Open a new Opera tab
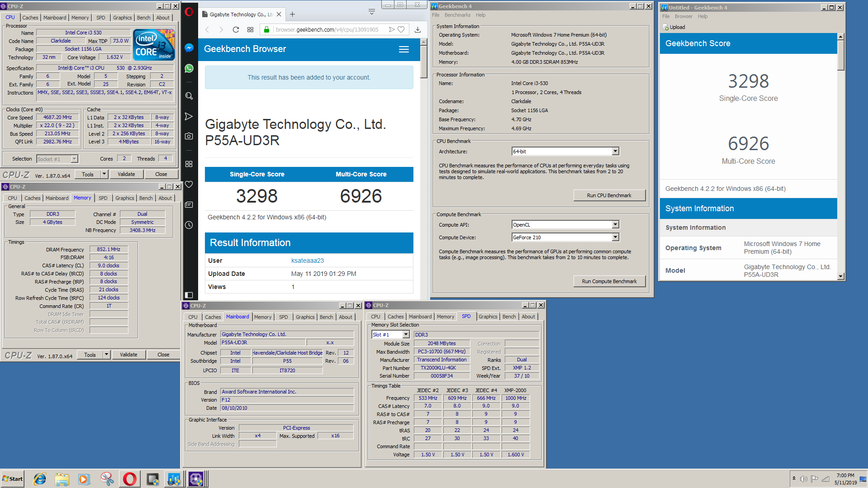 (293, 14)
